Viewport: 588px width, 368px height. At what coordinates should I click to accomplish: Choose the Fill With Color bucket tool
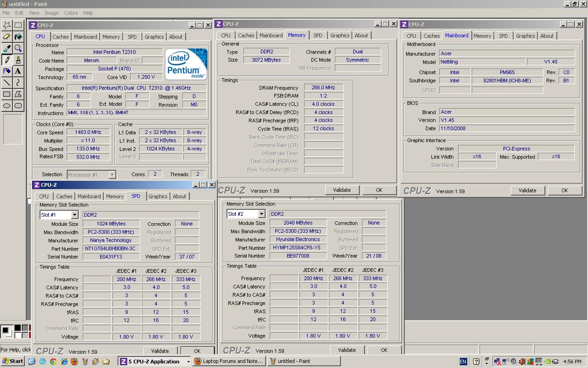point(18,37)
